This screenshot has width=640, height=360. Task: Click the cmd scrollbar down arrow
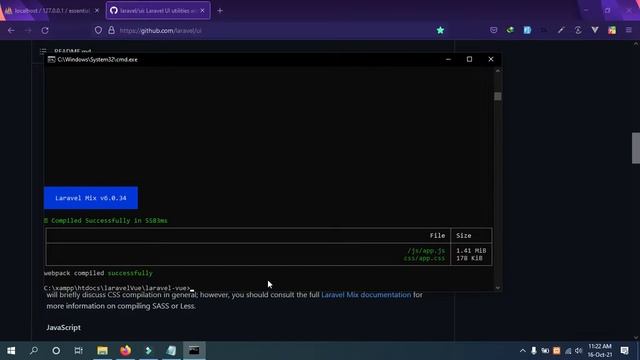pos(498,287)
